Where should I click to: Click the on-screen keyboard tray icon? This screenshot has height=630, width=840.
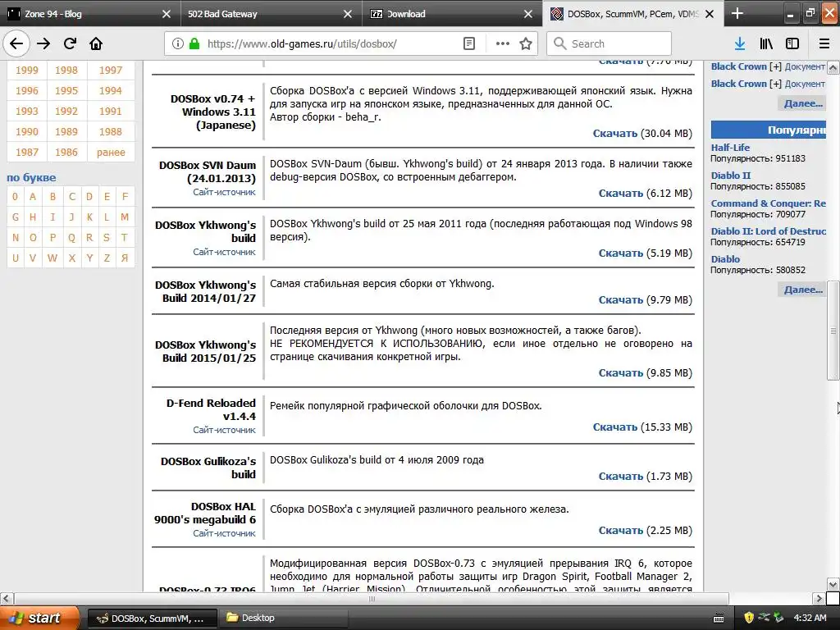[719, 619]
